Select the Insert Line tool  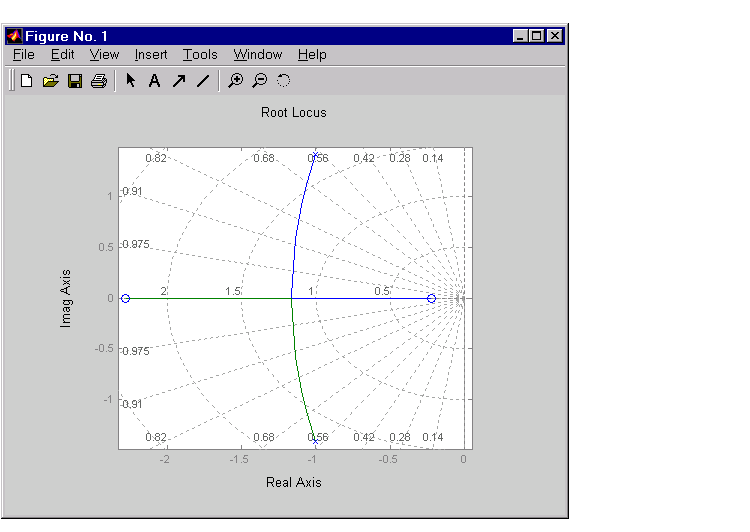(x=202, y=81)
